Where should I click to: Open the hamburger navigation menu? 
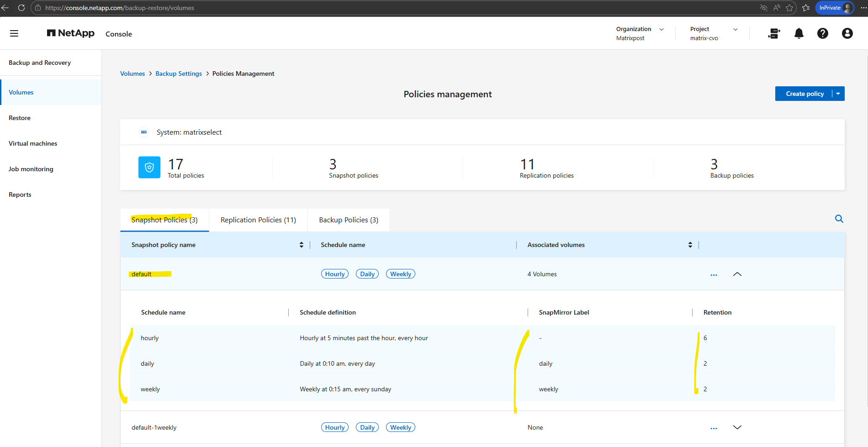(14, 33)
